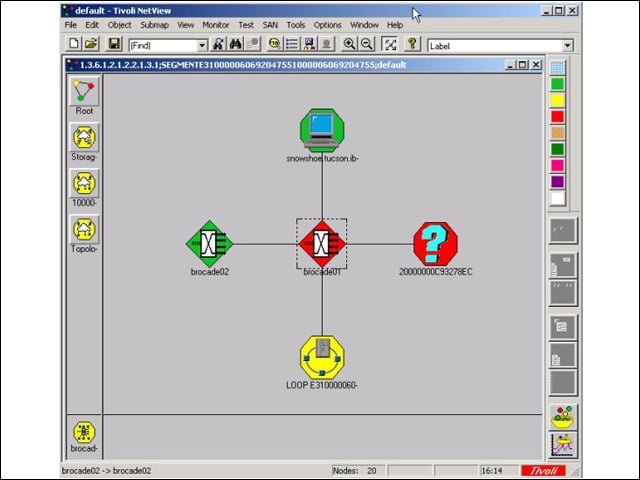
Task: Pick the yellow color swatch
Action: point(558,100)
